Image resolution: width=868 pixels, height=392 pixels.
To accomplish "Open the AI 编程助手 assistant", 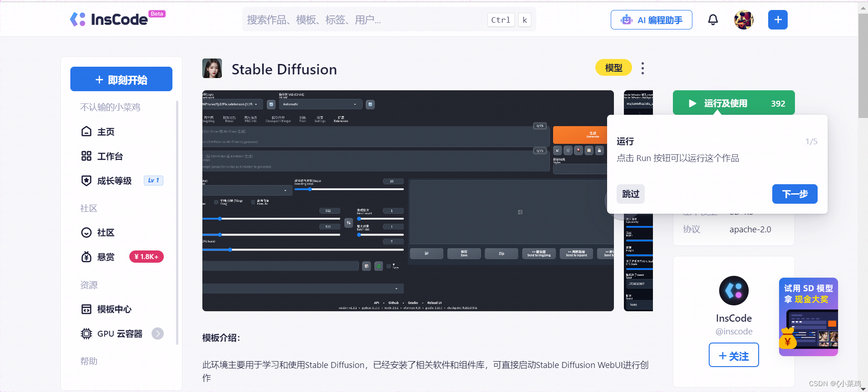I will 651,20.
